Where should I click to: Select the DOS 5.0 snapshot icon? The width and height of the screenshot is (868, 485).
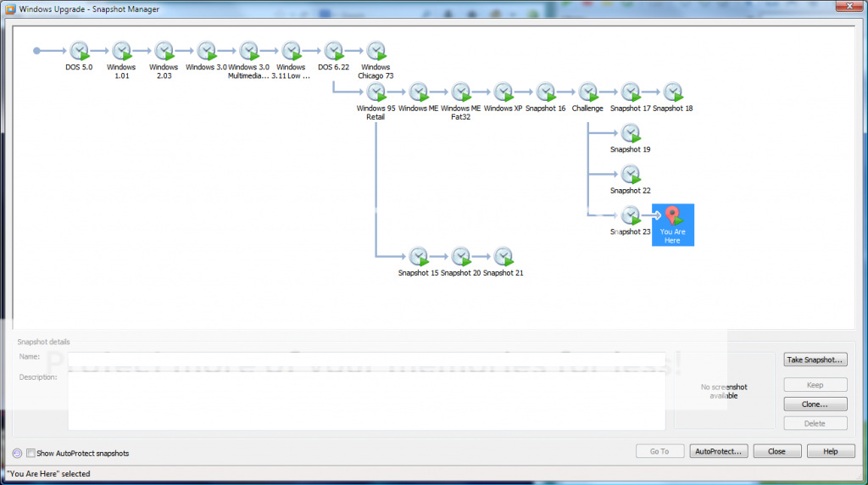(x=79, y=51)
